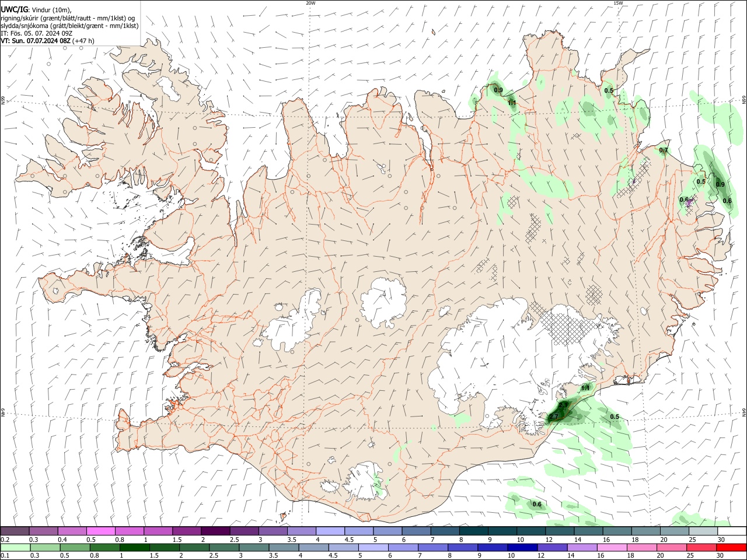
Task: Click the 0.9 value above the 1.1 in the north
Action: pyautogui.click(x=498, y=90)
